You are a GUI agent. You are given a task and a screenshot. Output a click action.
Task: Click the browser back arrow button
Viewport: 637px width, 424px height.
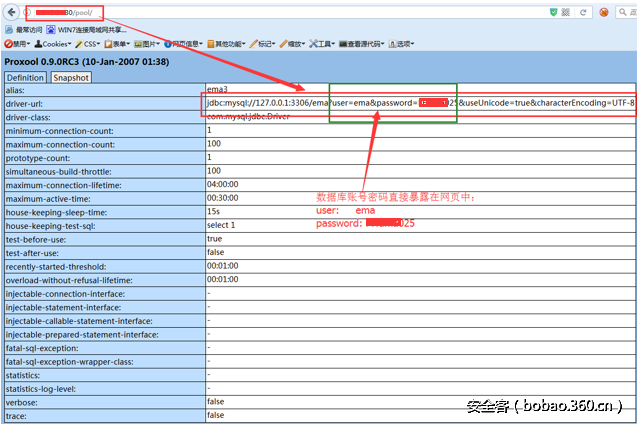(10, 11)
